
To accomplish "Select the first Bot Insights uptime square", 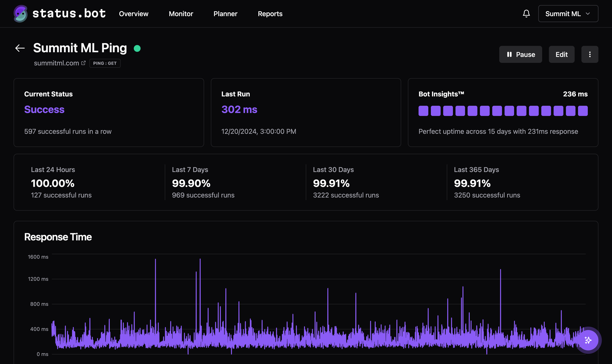I will (x=423, y=111).
